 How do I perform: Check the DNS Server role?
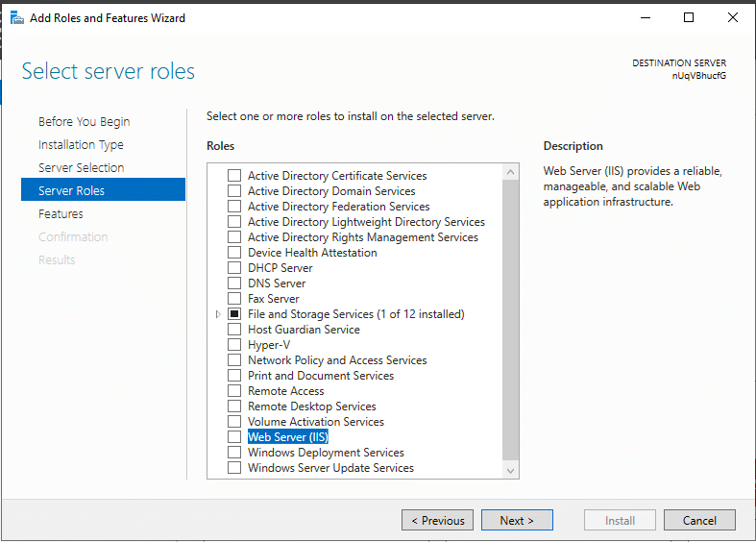click(x=234, y=283)
